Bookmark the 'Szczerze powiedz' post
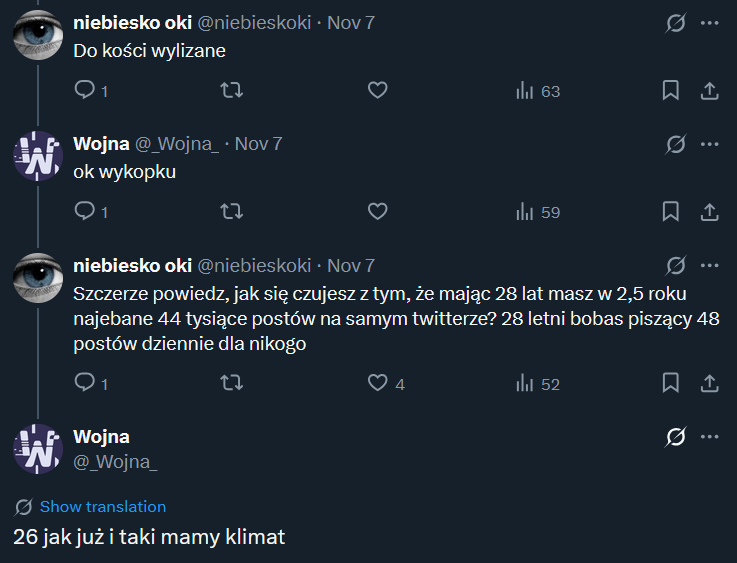Viewport: 737px width, 563px height. click(671, 383)
